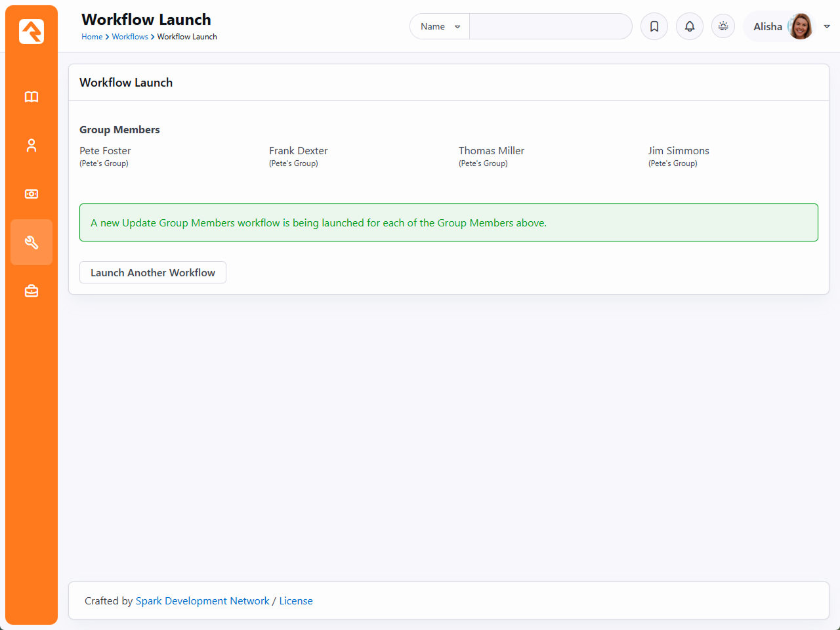
Task: Toggle the light/dark theme sun icon
Action: 723,27
